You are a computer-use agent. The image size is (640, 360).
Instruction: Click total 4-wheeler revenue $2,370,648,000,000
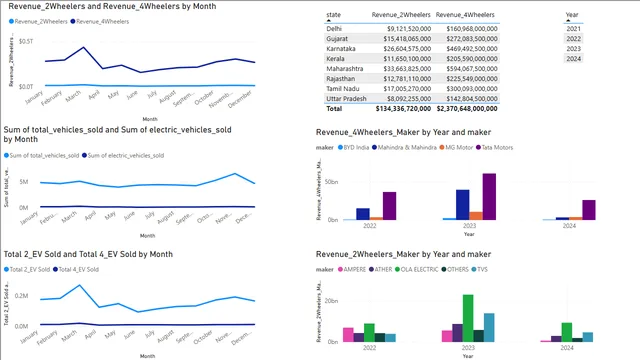[x=467, y=109]
